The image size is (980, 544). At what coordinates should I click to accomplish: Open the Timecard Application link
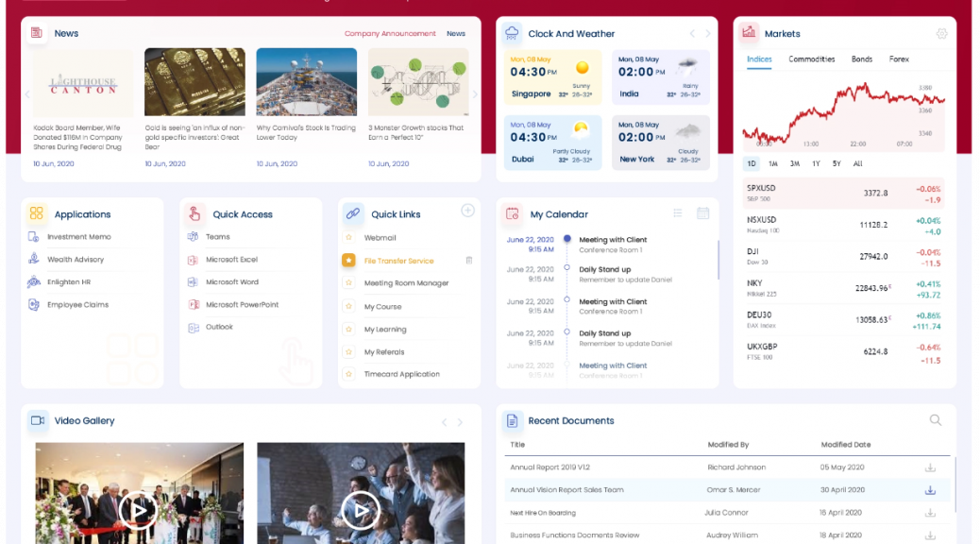coord(402,374)
